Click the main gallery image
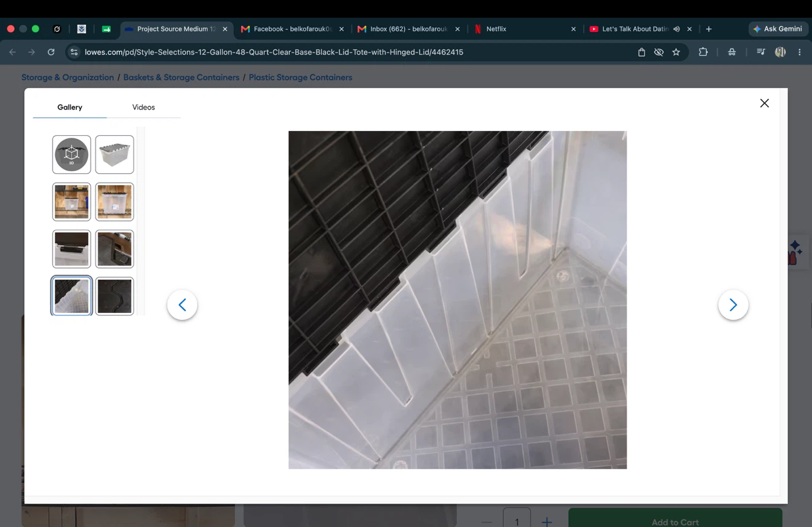Image resolution: width=812 pixels, height=527 pixels. tap(458, 300)
